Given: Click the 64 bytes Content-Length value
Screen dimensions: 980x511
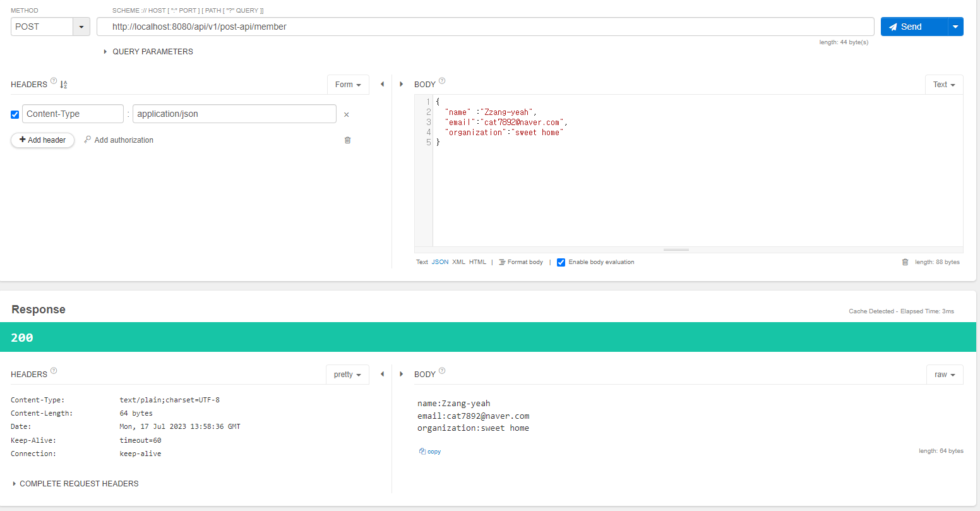Looking at the screenshot, I should pyautogui.click(x=136, y=413).
